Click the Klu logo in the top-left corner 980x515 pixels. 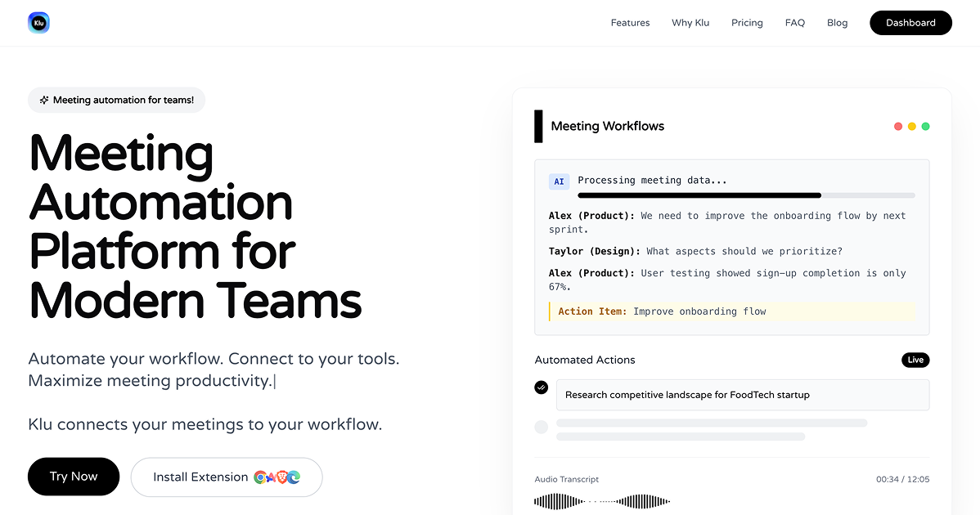tap(38, 22)
